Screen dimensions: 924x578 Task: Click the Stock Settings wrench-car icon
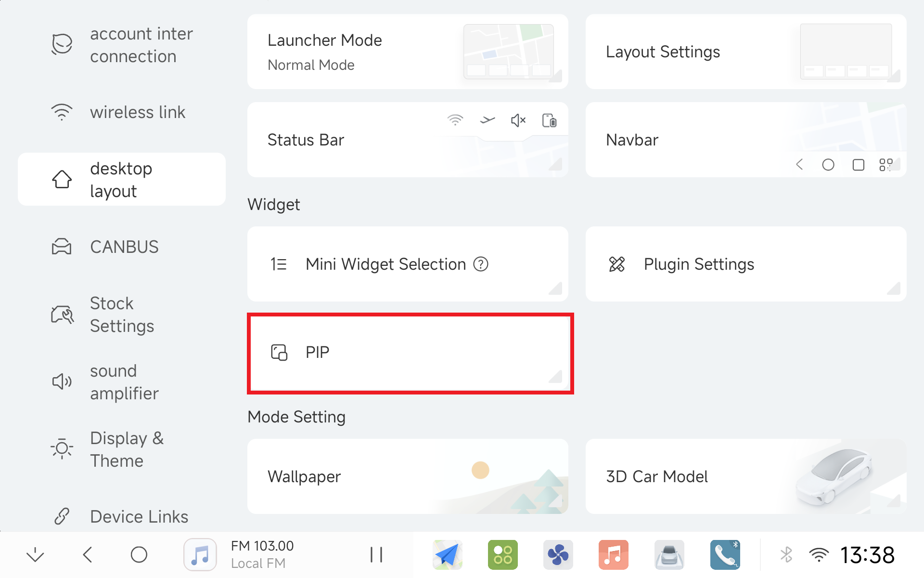point(63,315)
